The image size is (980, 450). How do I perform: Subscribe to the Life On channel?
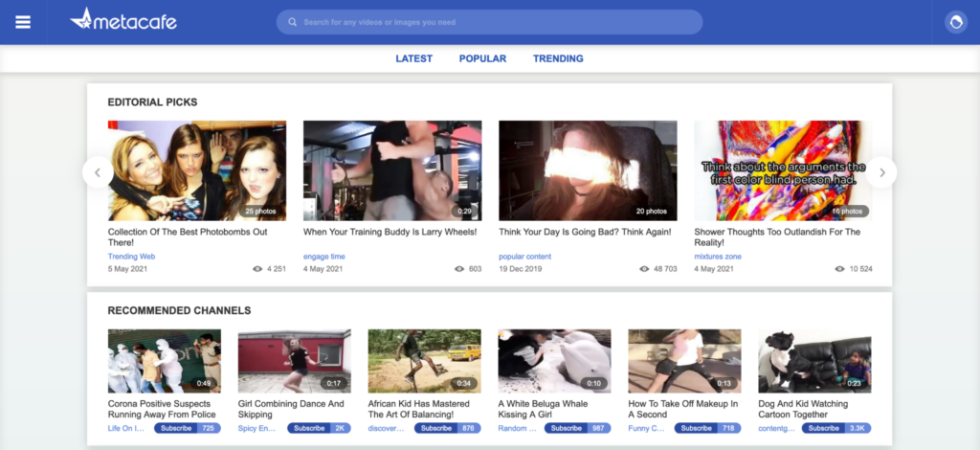click(176, 428)
